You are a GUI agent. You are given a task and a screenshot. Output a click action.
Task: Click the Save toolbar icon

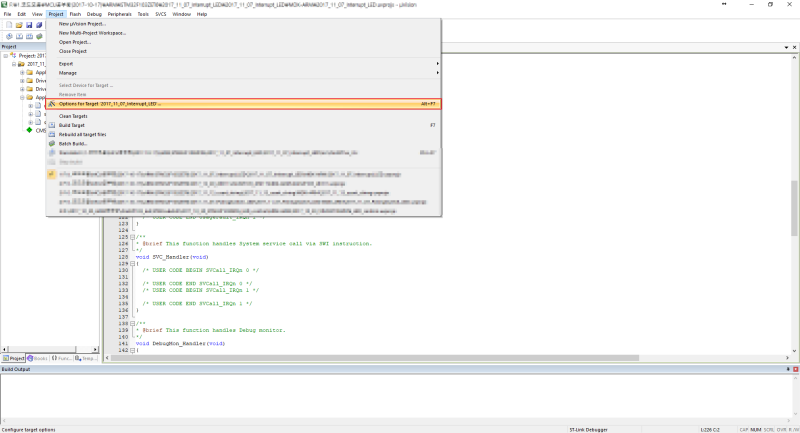[x=28, y=25]
